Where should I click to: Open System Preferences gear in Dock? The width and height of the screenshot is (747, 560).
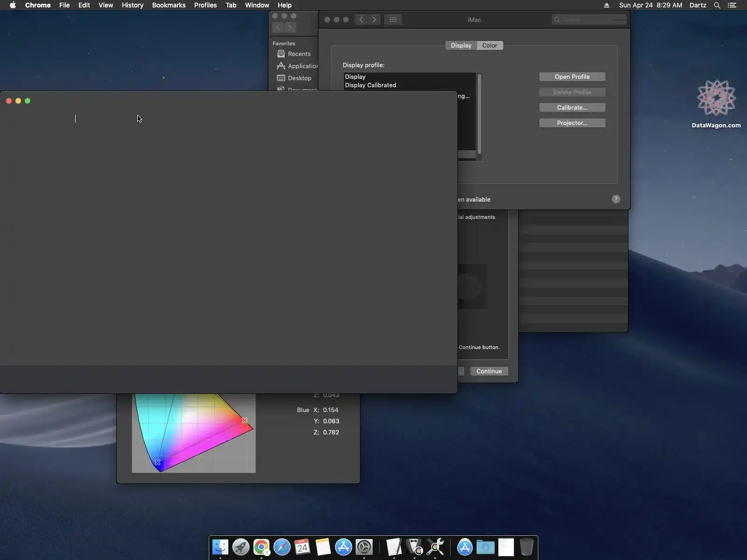point(364,547)
